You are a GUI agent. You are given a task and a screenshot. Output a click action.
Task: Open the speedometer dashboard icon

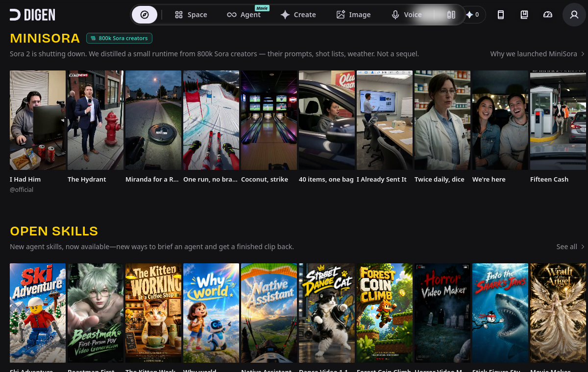coord(548,15)
